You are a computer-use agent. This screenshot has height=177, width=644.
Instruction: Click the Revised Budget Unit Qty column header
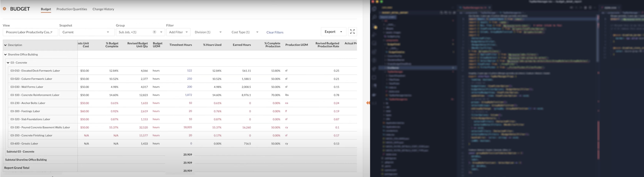(137, 45)
